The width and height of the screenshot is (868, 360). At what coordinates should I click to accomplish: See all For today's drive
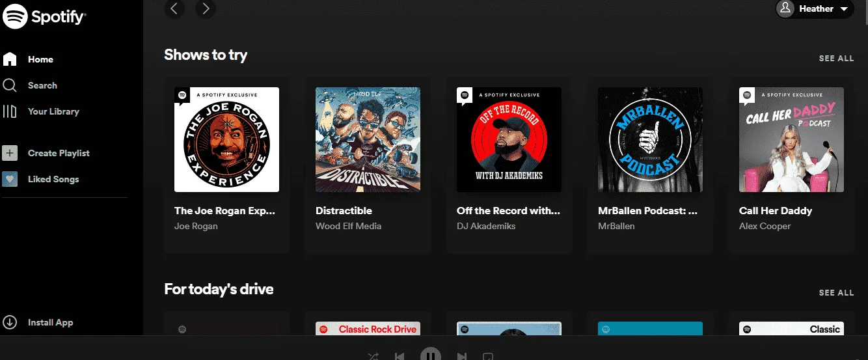[836, 292]
